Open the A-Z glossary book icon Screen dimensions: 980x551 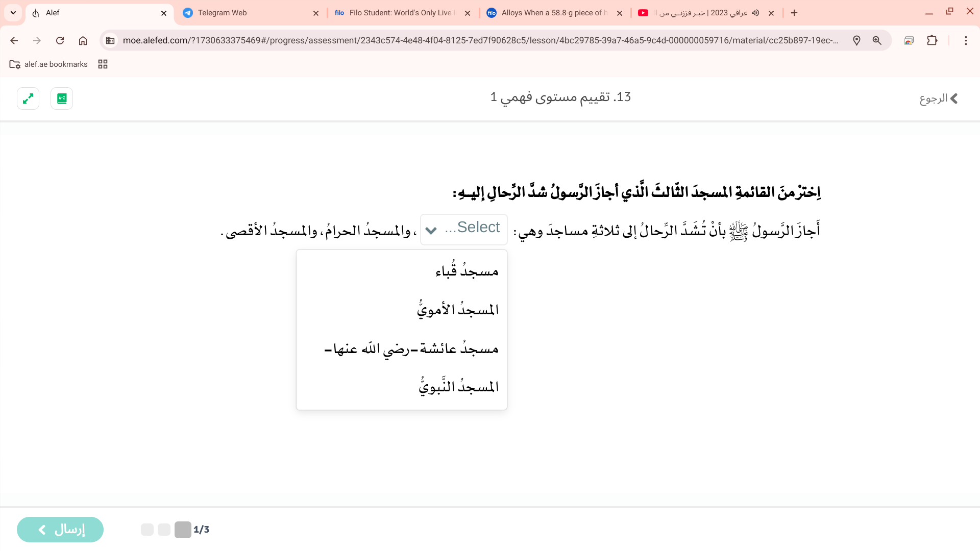[62, 98]
